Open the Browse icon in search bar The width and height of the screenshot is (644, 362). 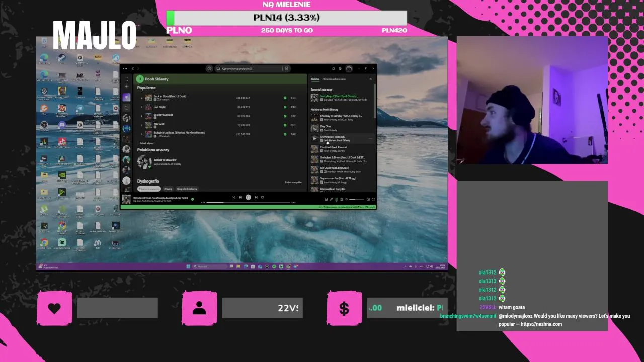coord(286,68)
